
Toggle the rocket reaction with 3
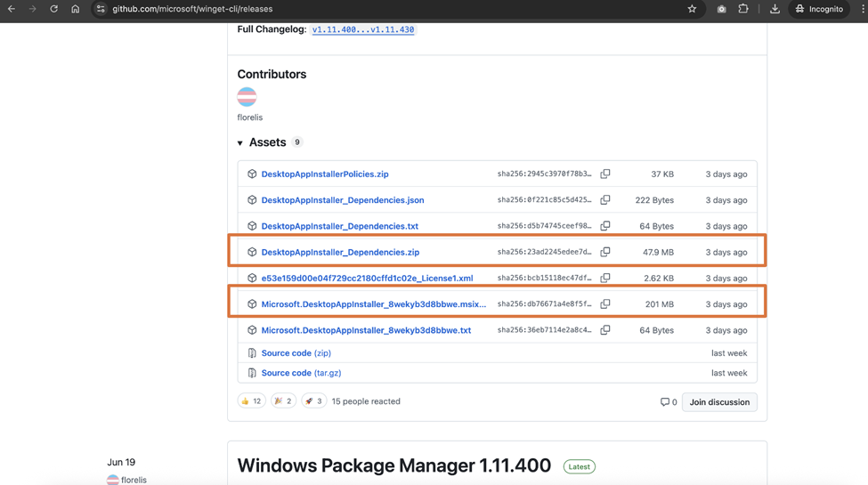click(x=314, y=400)
